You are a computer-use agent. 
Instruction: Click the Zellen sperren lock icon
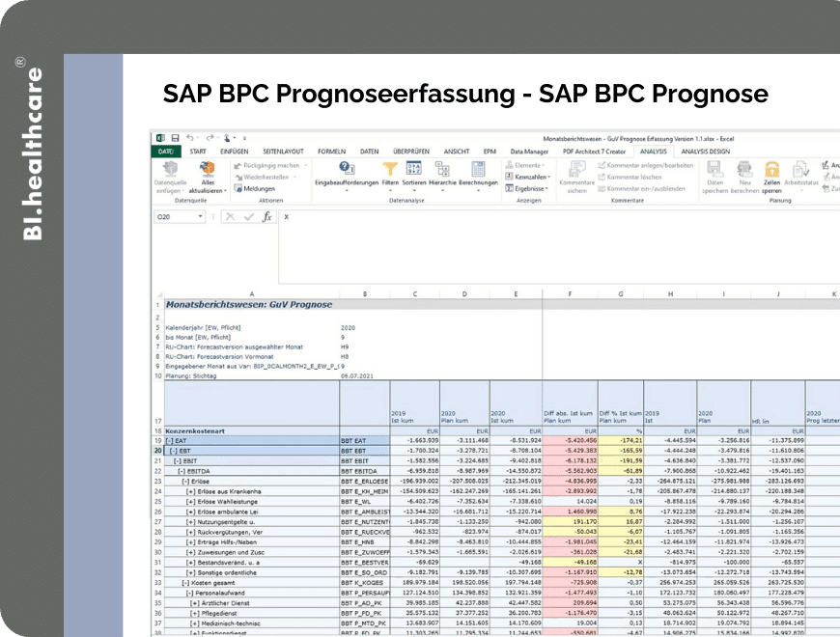click(x=772, y=169)
